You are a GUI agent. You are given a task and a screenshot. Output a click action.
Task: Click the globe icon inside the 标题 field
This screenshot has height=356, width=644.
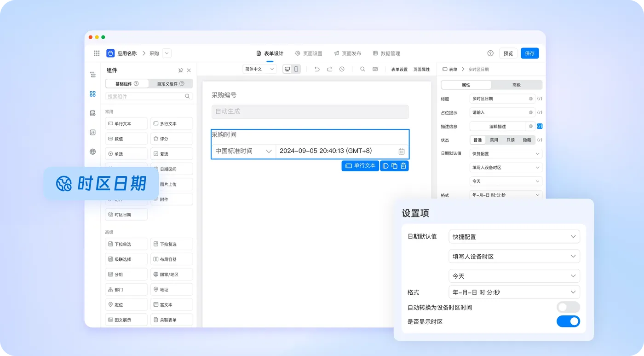[530, 99]
